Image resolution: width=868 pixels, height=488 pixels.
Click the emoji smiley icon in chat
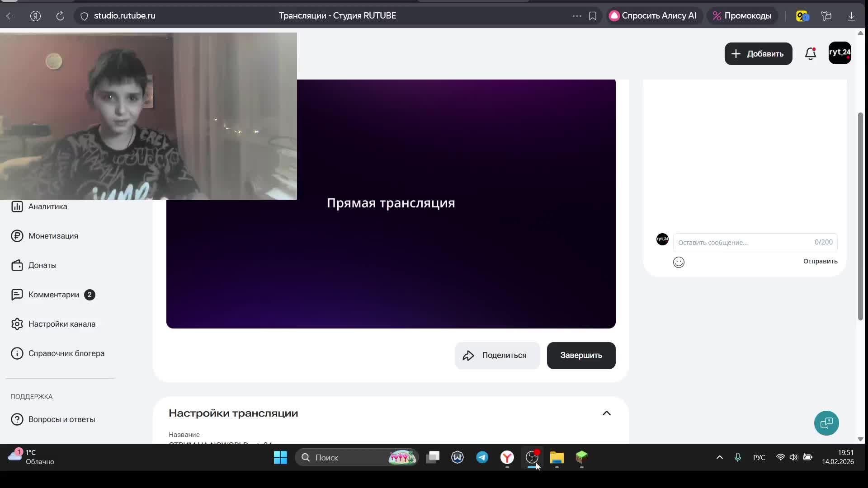[x=679, y=262]
